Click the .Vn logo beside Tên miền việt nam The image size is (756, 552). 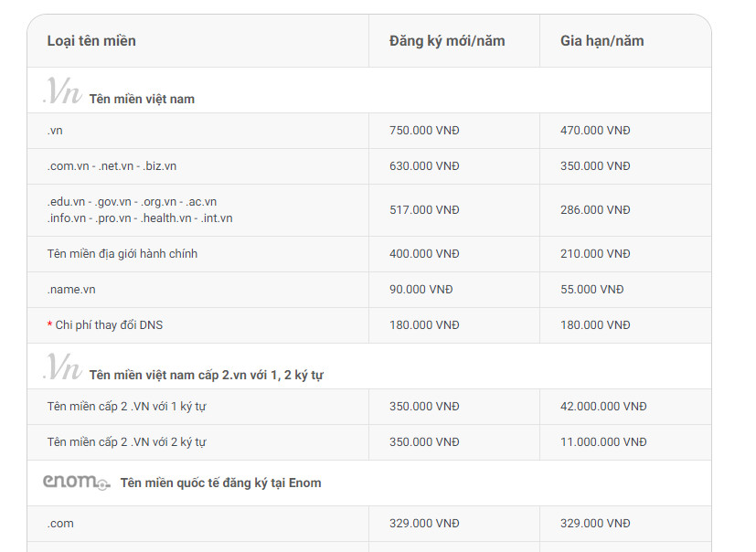(62, 91)
